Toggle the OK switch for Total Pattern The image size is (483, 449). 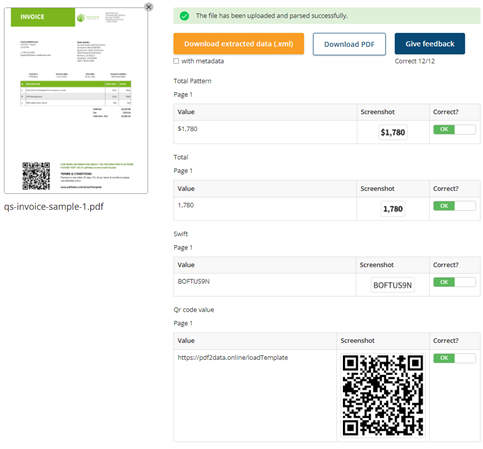click(x=454, y=129)
